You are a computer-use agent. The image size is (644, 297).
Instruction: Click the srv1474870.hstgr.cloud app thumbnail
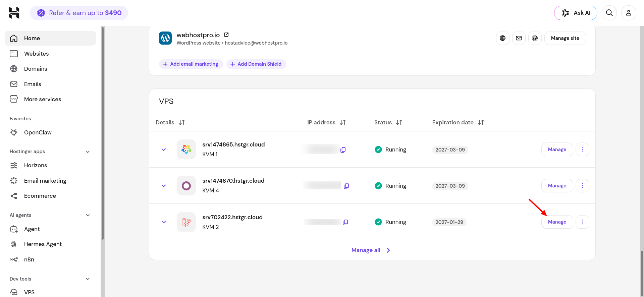[x=186, y=185]
